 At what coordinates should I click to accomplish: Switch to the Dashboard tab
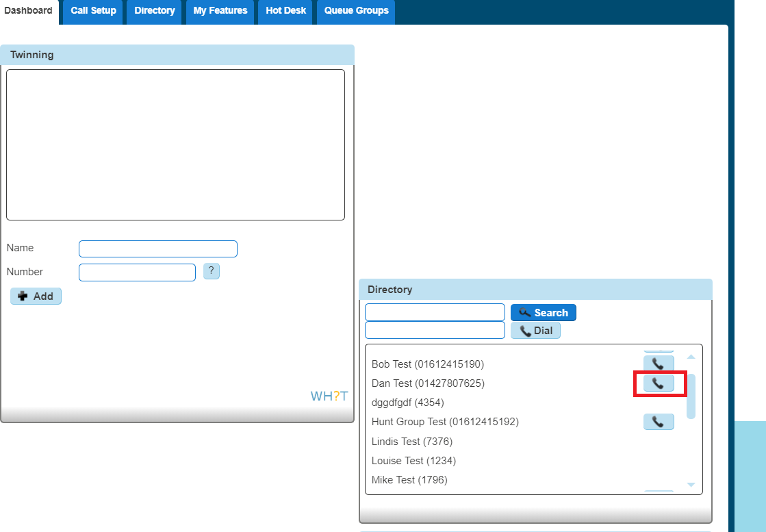(28, 11)
